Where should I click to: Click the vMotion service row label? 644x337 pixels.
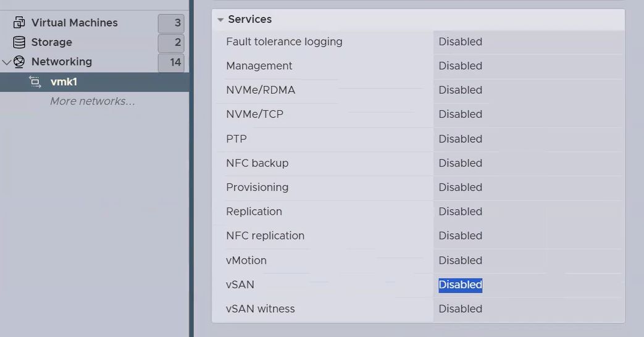[246, 260]
